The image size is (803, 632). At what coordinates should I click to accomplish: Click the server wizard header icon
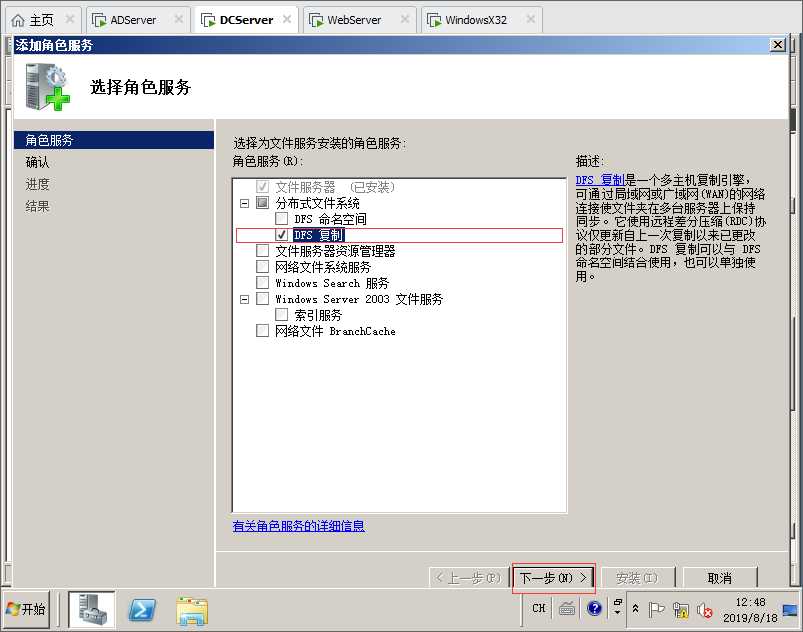47,87
